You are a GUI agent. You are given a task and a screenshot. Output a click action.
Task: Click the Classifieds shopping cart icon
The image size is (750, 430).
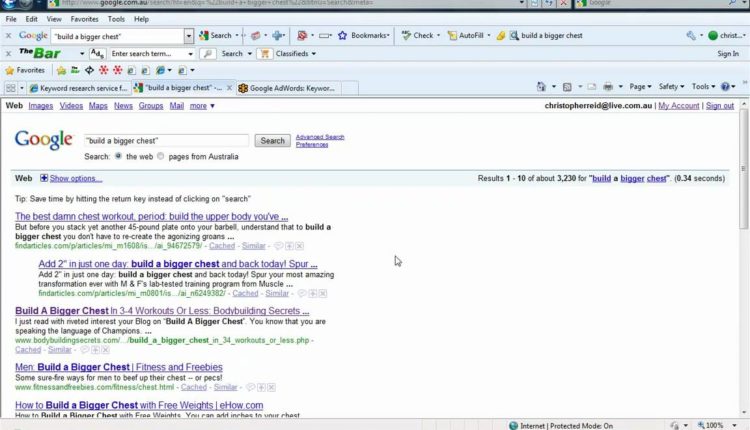click(265, 54)
